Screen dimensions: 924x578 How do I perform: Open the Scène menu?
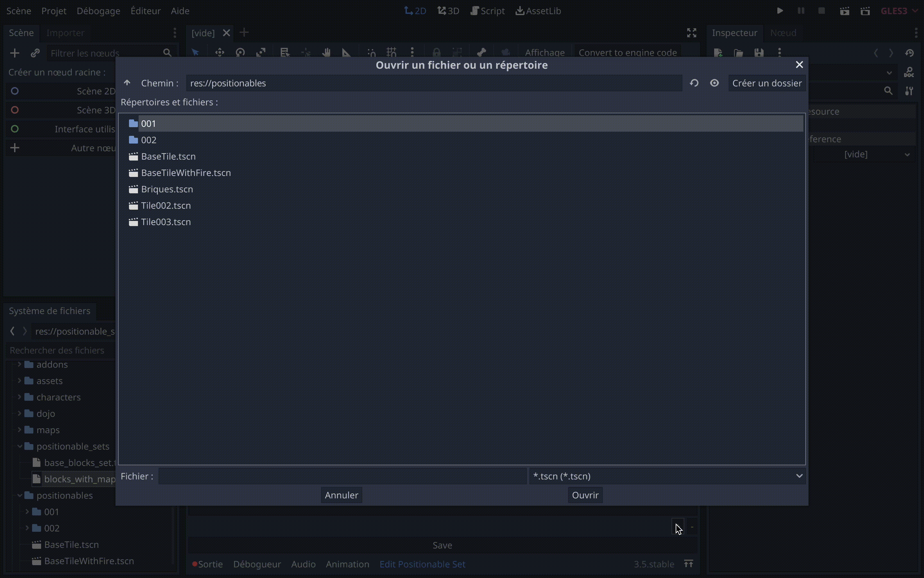pyautogui.click(x=19, y=11)
